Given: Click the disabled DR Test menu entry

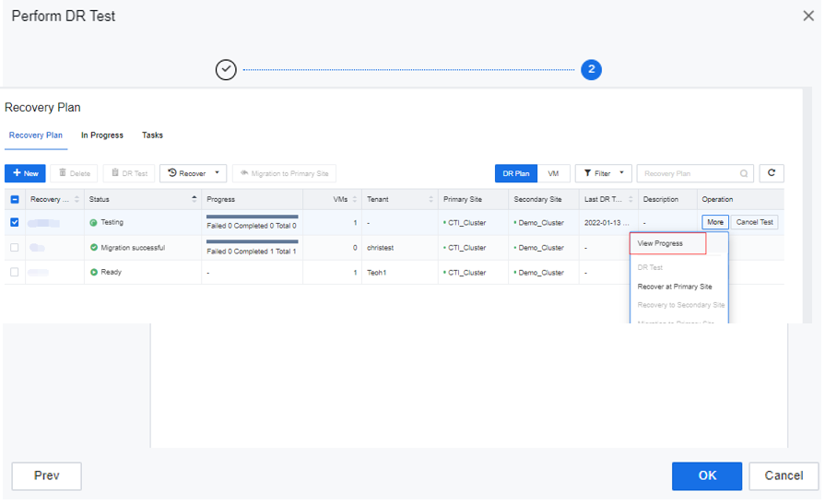Looking at the screenshot, I should tap(650, 267).
